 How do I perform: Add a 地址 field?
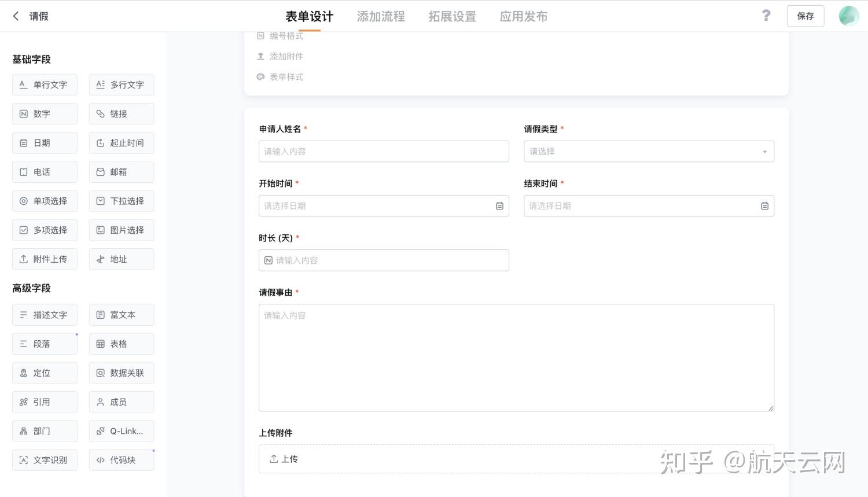coord(122,259)
